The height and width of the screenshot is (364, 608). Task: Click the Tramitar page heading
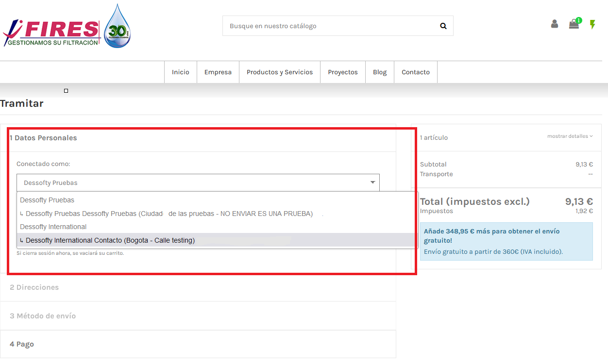pos(22,103)
